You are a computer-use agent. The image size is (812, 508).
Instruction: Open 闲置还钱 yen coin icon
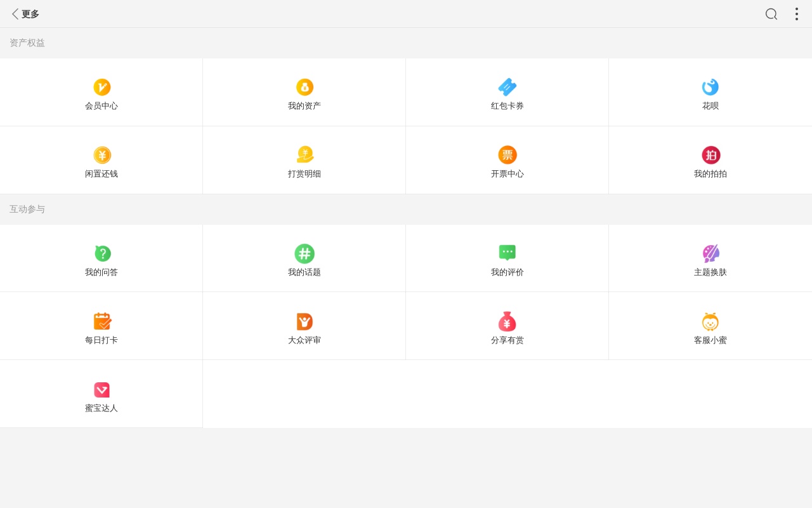pyautogui.click(x=101, y=155)
